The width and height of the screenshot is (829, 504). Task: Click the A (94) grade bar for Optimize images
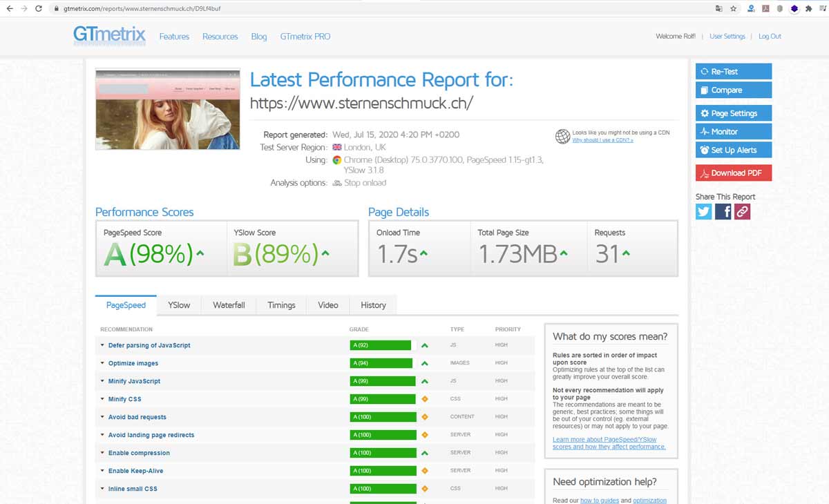pyautogui.click(x=381, y=363)
